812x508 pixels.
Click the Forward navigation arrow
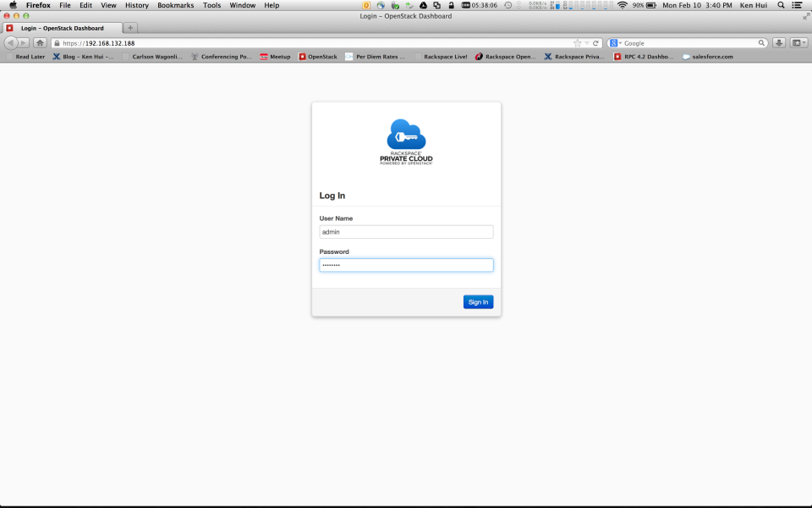pyautogui.click(x=22, y=42)
